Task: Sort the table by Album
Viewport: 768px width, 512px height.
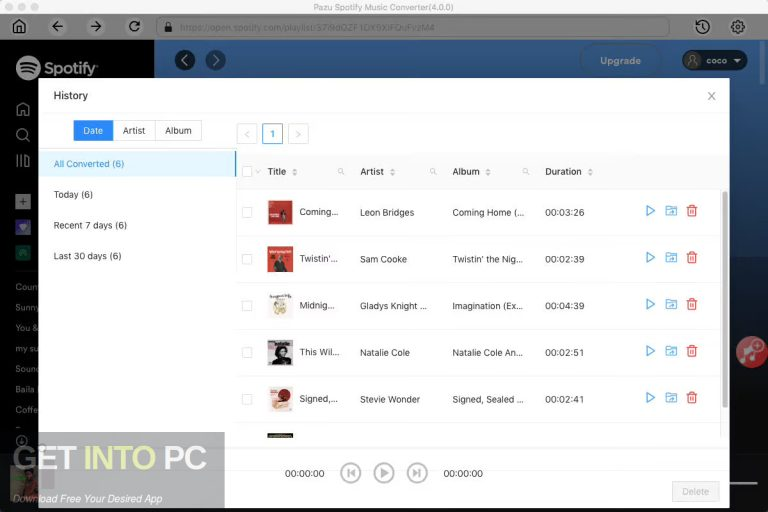Action: [488, 172]
